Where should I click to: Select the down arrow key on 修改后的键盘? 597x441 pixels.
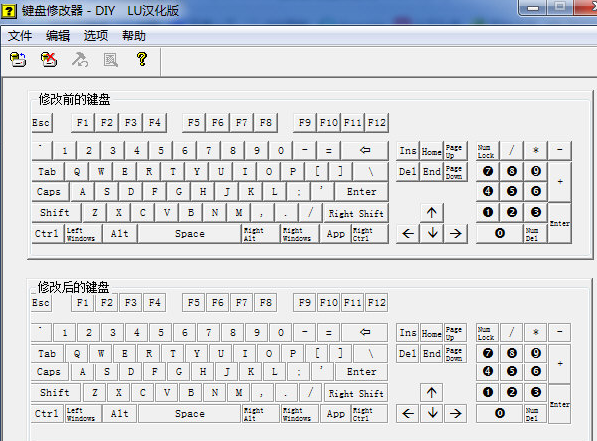(x=432, y=413)
